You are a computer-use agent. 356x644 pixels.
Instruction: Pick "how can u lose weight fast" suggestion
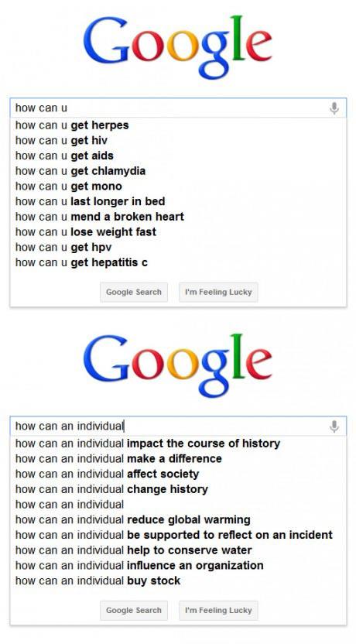(178, 232)
